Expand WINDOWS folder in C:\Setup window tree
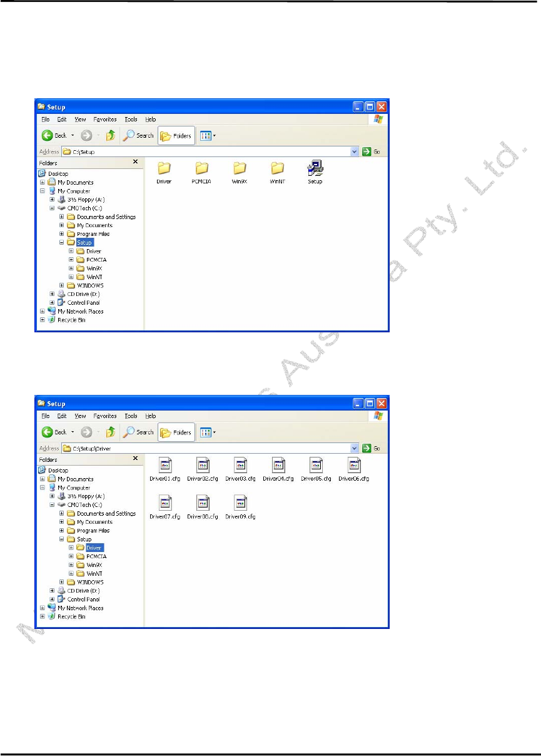Image resolution: width=541 pixels, height=756 pixels. click(x=62, y=285)
